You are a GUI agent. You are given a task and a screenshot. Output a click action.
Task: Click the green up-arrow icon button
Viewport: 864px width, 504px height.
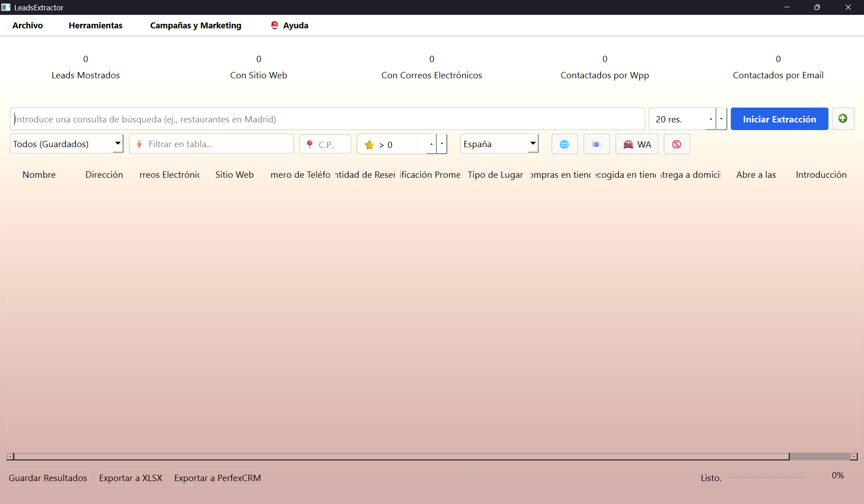[842, 119]
